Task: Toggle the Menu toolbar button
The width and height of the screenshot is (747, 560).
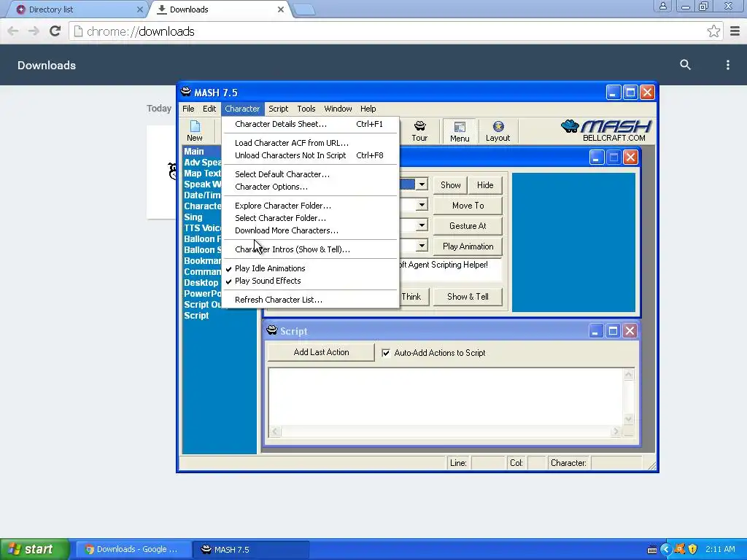Action: [x=460, y=131]
